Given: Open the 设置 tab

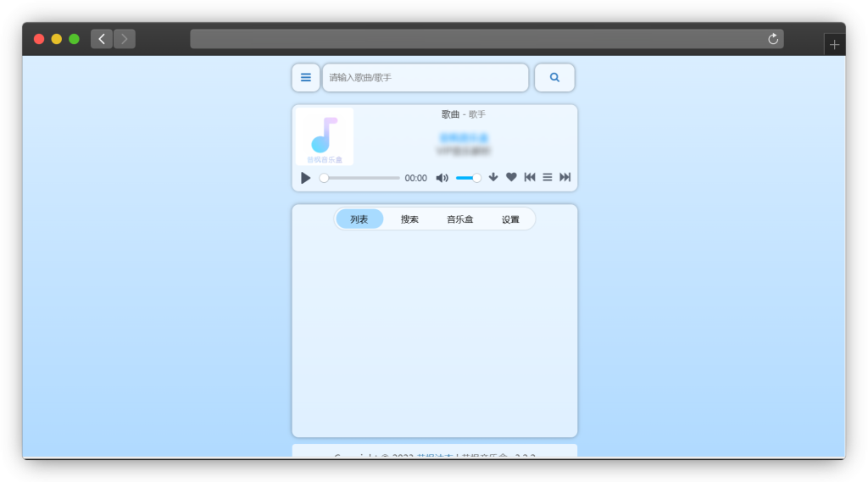Looking at the screenshot, I should point(510,219).
